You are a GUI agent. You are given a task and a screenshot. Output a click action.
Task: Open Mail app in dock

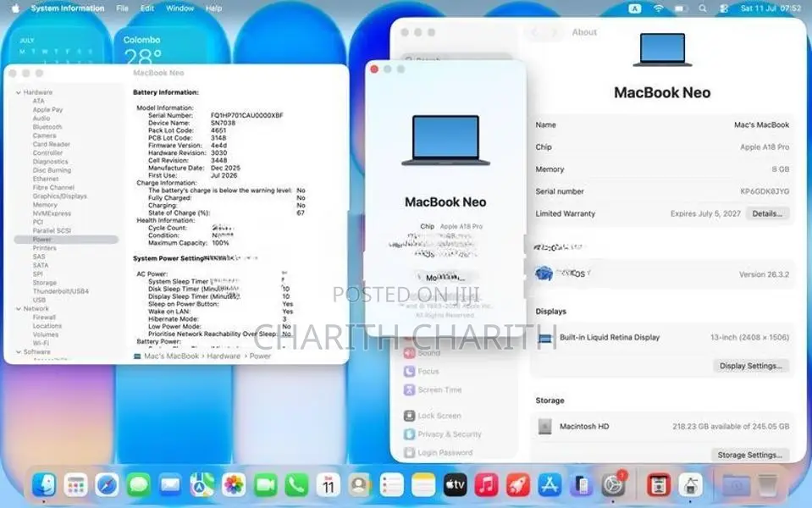pos(170,485)
